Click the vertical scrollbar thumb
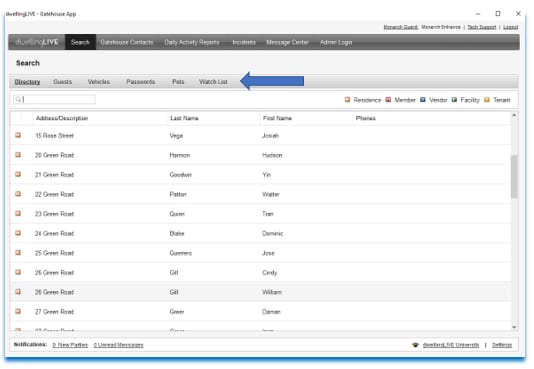Screen dimensions: 534x369 (x=514, y=176)
